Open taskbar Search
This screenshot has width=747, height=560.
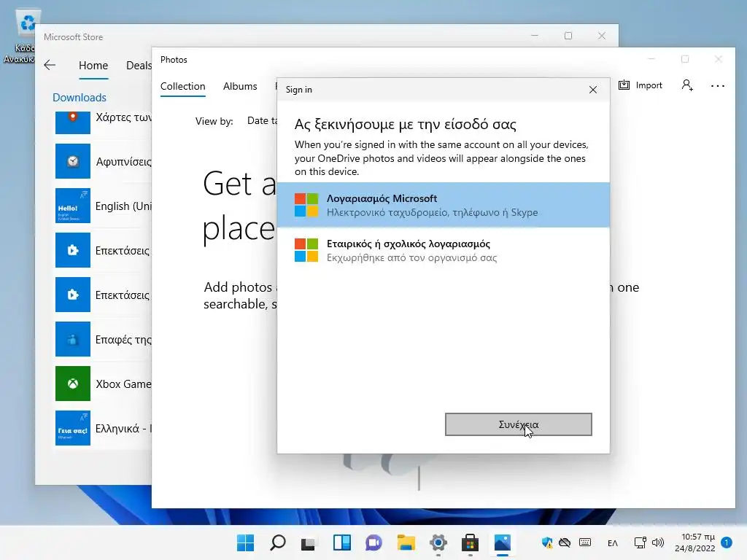pos(278,542)
